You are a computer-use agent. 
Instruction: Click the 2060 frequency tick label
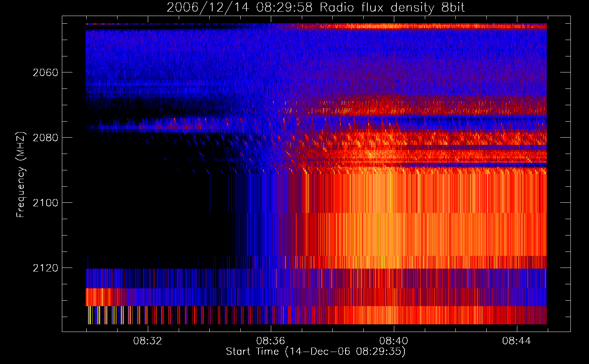(46, 72)
